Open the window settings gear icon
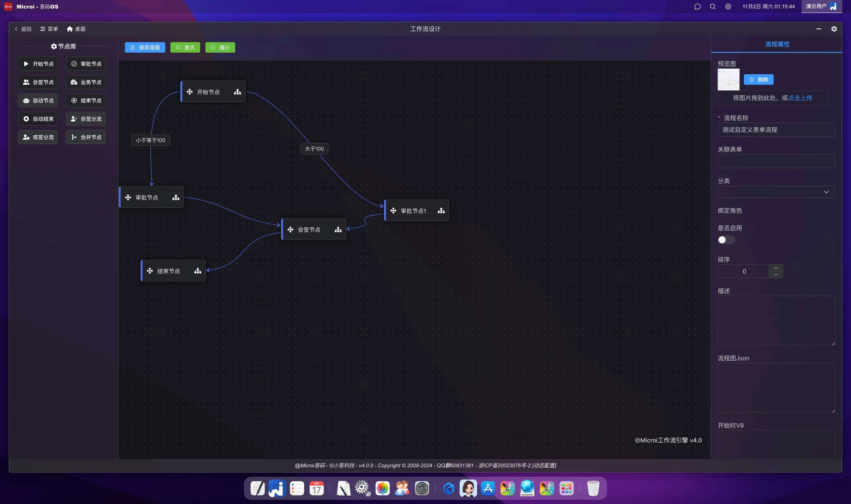 pos(834,29)
